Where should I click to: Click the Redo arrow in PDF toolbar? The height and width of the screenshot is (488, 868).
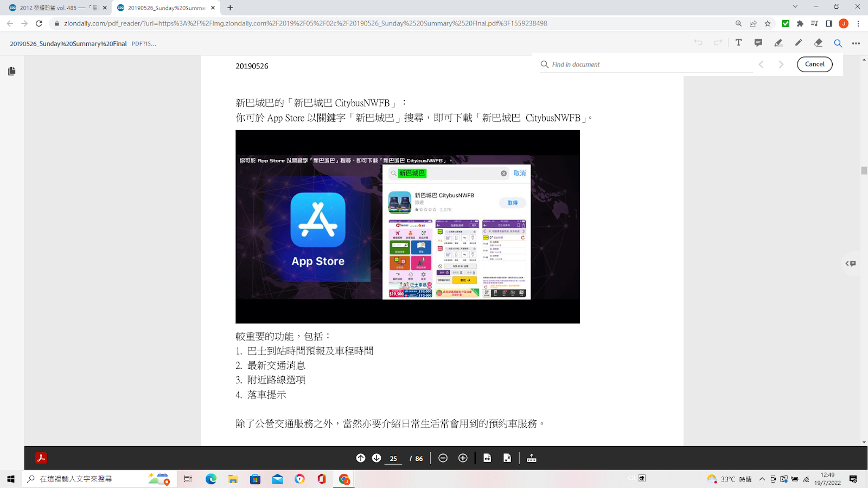(x=718, y=43)
